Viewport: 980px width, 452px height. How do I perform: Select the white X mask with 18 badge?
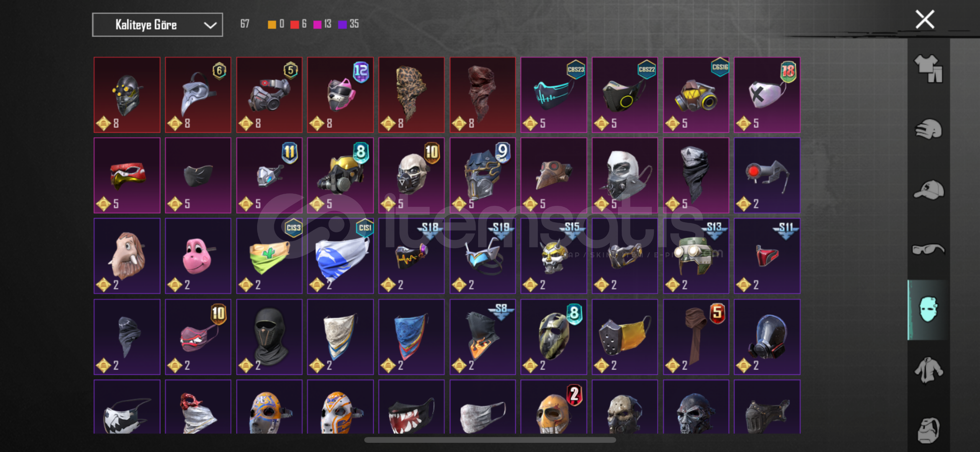click(767, 95)
